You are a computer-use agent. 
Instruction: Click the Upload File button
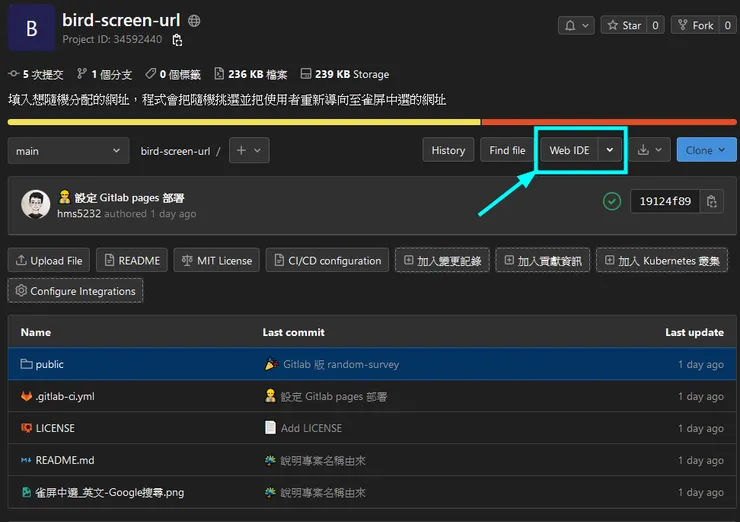tap(49, 260)
